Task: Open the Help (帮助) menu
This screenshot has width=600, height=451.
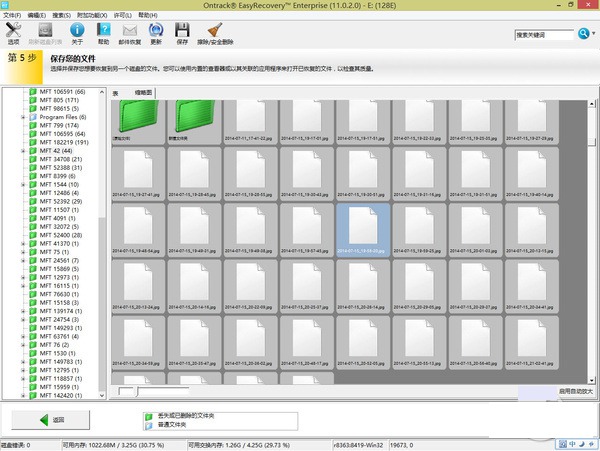Action: coord(148,15)
